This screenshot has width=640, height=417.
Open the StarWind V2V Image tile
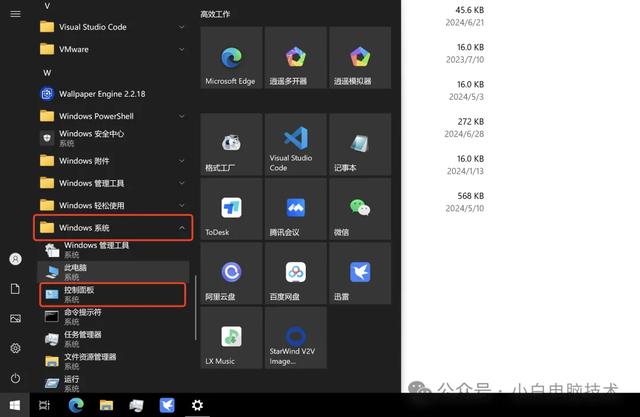coord(296,338)
